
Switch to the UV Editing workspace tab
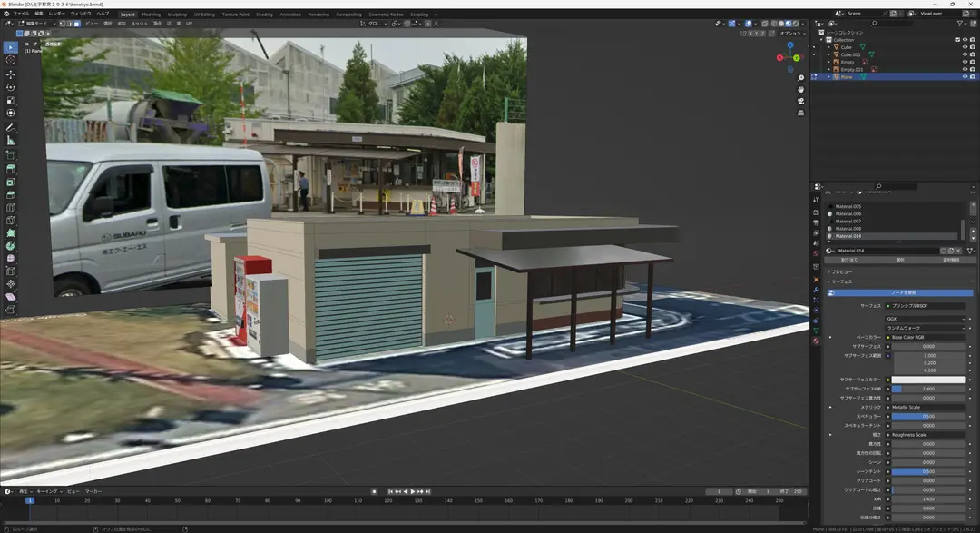coord(204,15)
